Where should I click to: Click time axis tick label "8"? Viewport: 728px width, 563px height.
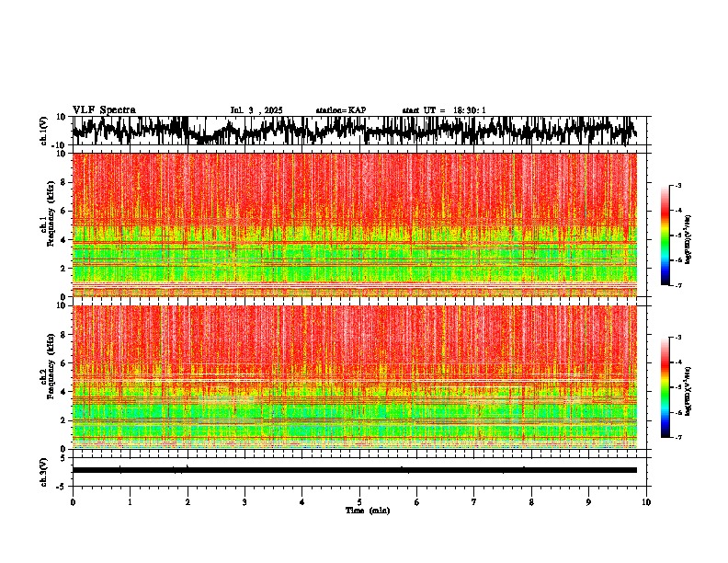531,502
